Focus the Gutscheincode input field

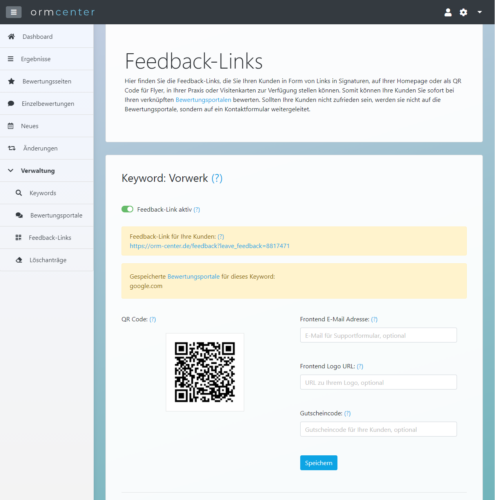(378, 429)
